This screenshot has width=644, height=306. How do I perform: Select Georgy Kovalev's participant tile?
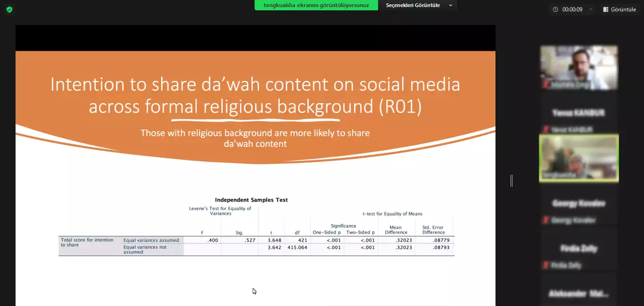pos(578,203)
